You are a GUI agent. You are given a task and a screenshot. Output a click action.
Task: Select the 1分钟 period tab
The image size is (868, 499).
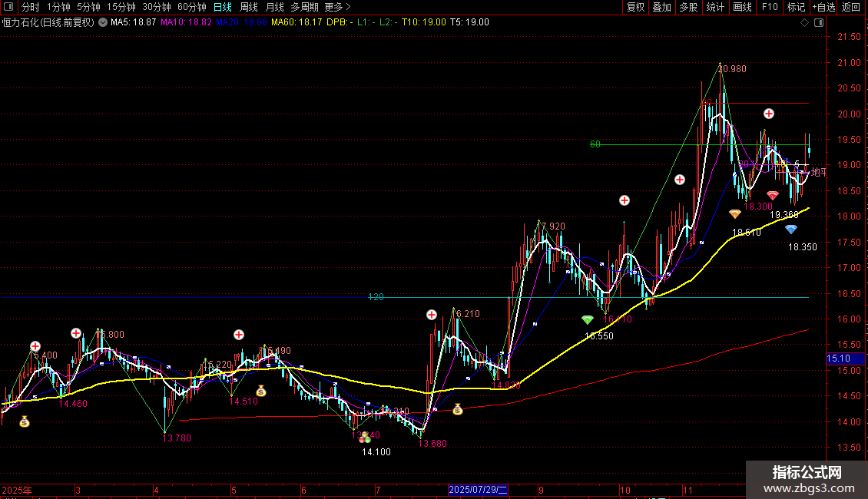(x=58, y=7)
